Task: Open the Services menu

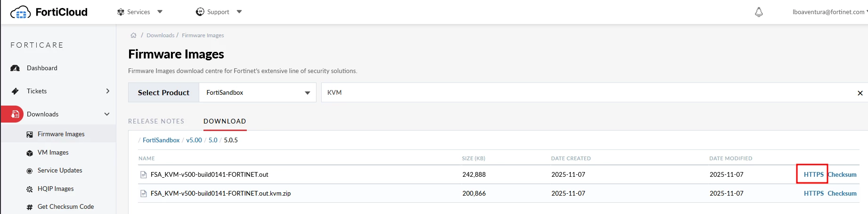Action: coord(139,12)
